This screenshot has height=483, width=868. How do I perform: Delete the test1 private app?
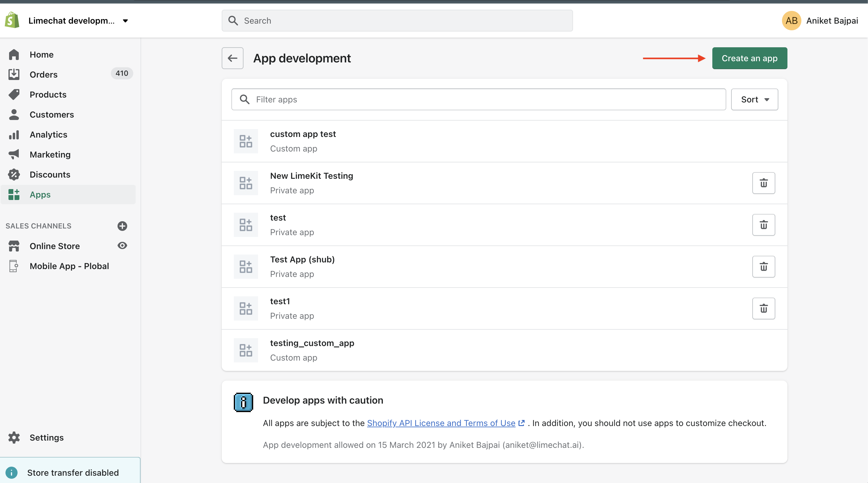(763, 308)
